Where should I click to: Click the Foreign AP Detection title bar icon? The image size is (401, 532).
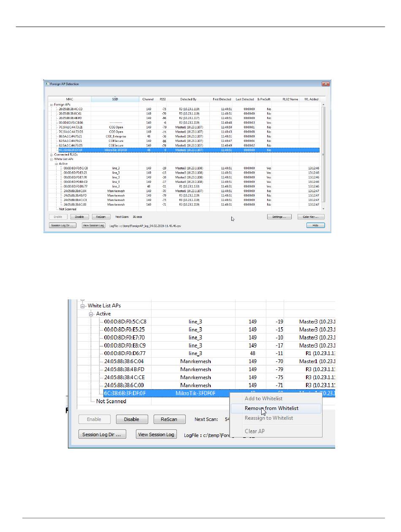(47, 84)
